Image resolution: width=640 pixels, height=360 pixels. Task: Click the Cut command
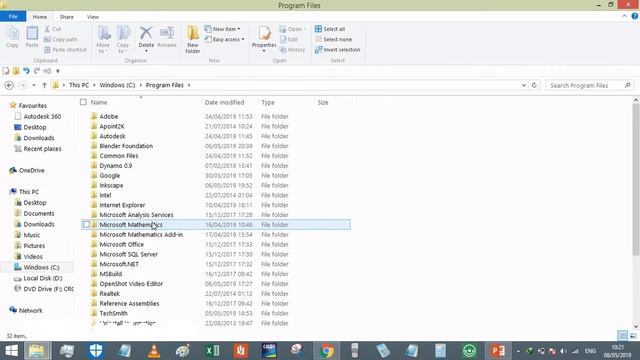[53, 29]
